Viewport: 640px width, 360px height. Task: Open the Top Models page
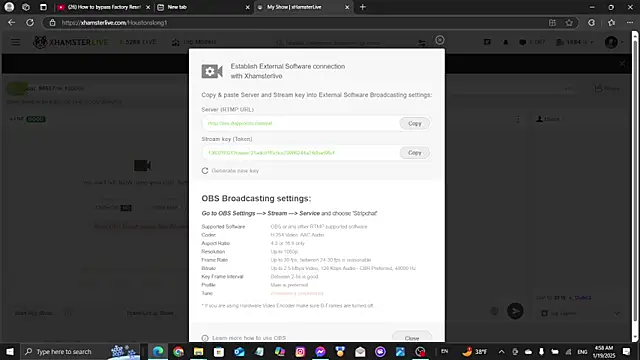pos(194,42)
